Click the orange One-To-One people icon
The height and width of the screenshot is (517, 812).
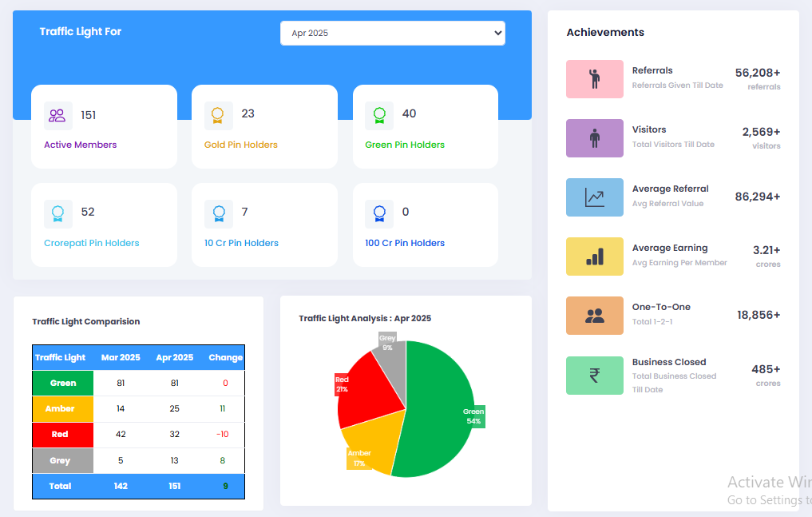[x=594, y=316]
